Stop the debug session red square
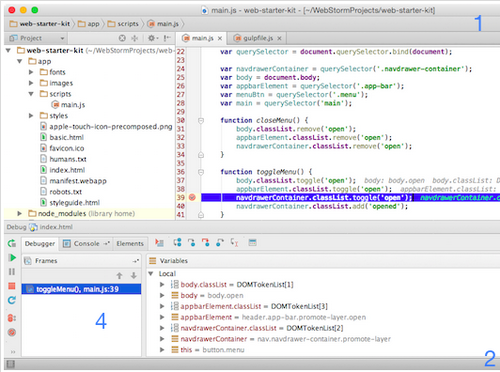This screenshot has width=500, height=372. point(12,286)
